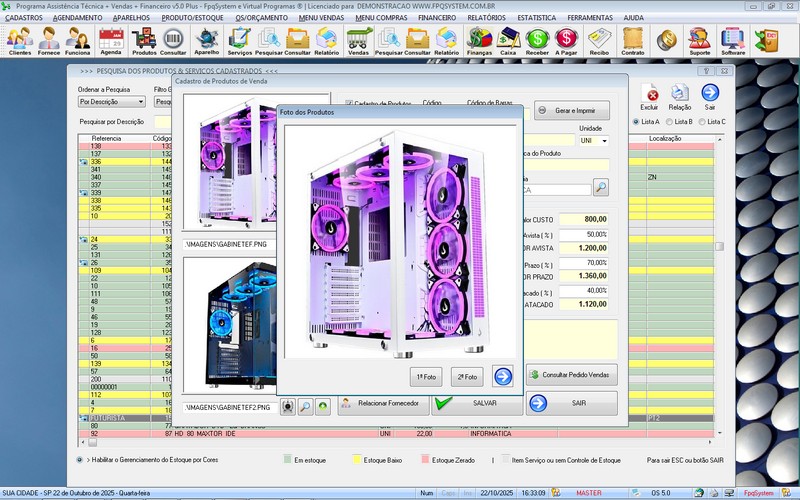This screenshot has height=500, width=800.
Task: Click the Relacionar Fornecedor button
Action: pos(383,403)
